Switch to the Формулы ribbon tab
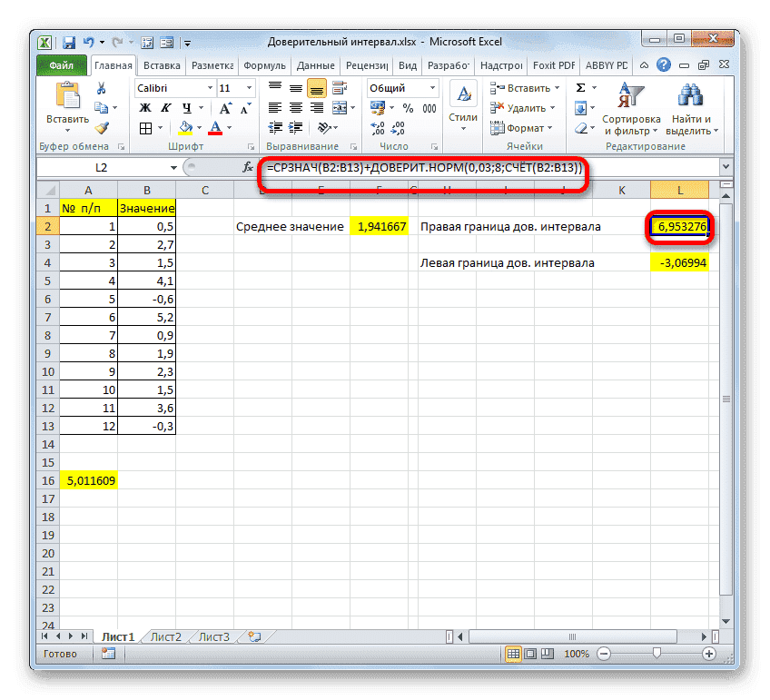 (264, 64)
